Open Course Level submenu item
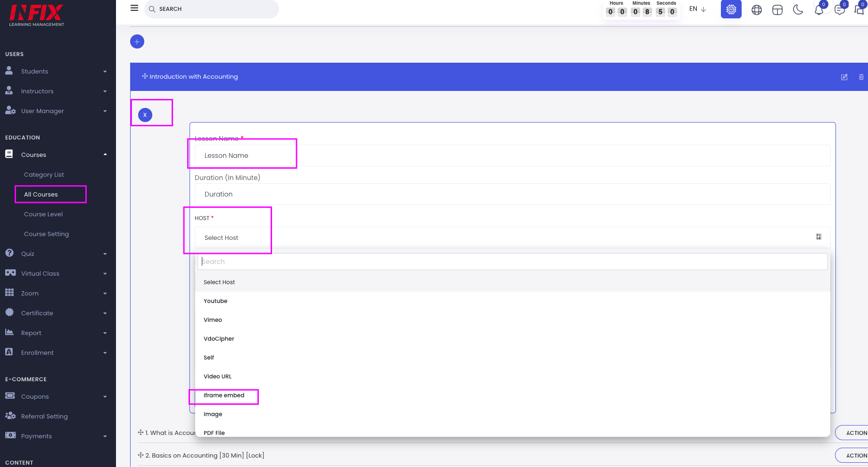This screenshot has height=467, width=868. [x=43, y=214]
